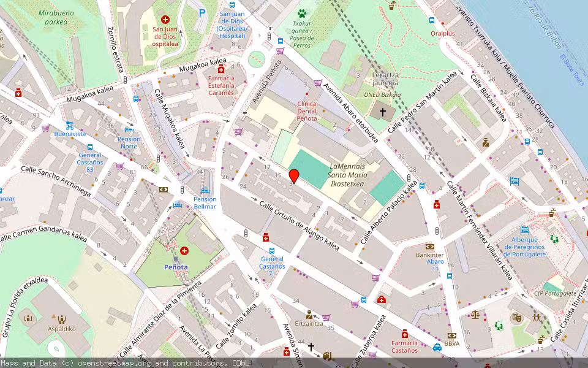Click the "Ertzaintza" label
This screenshot has width=588, height=368.
pyautogui.click(x=309, y=323)
